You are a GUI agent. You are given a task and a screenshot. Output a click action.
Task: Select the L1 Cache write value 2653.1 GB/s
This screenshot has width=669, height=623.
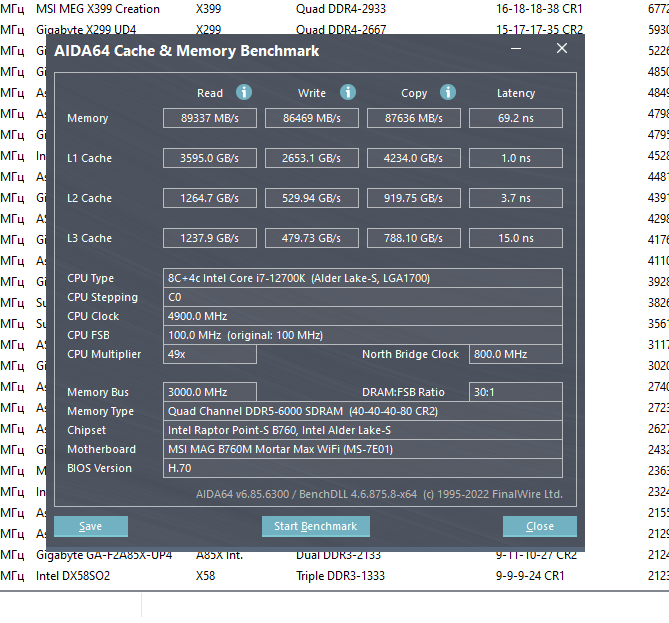click(312, 158)
